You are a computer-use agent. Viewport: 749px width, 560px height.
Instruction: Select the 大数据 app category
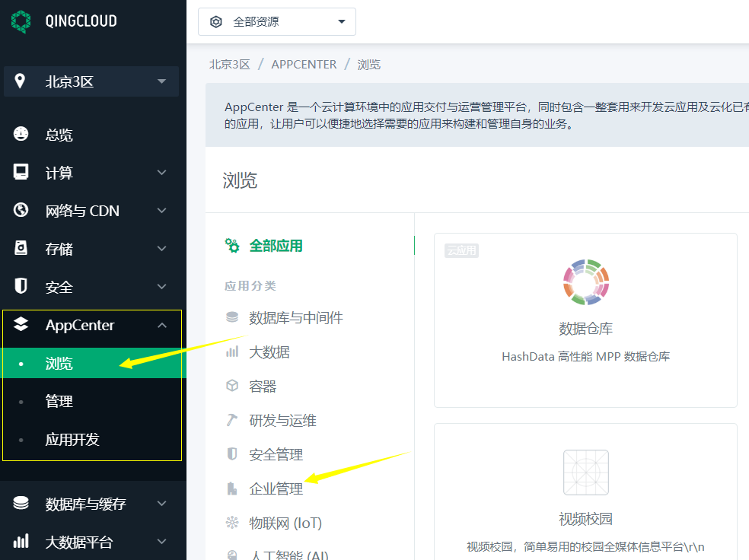coord(269,352)
